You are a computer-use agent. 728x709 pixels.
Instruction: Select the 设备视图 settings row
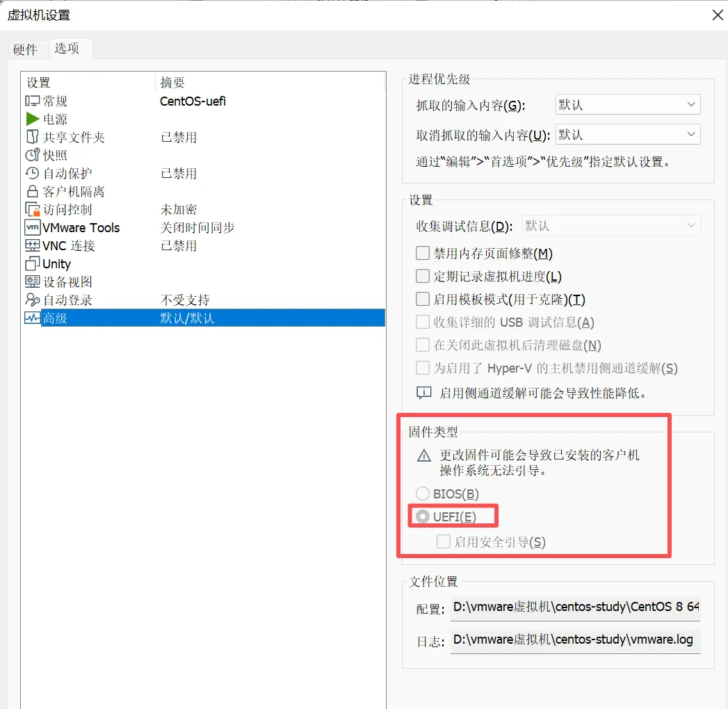pos(204,282)
